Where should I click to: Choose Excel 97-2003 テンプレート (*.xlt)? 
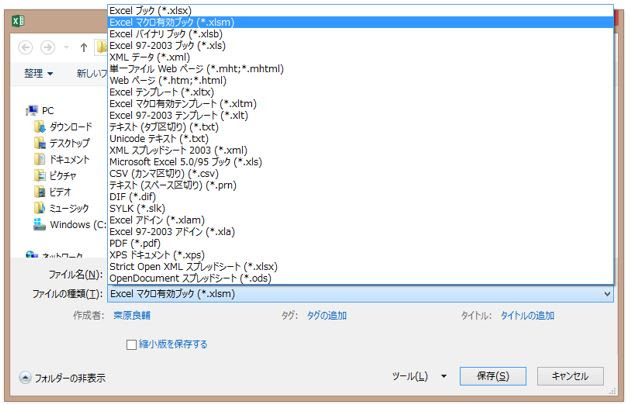coord(361,115)
